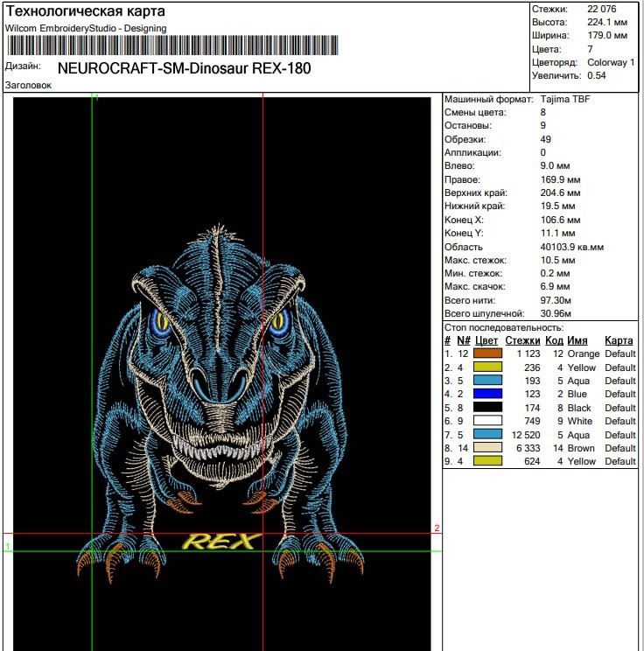Click the 'Конец X' value 106.6 мм
This screenshot has height=651, width=644.
(561, 220)
